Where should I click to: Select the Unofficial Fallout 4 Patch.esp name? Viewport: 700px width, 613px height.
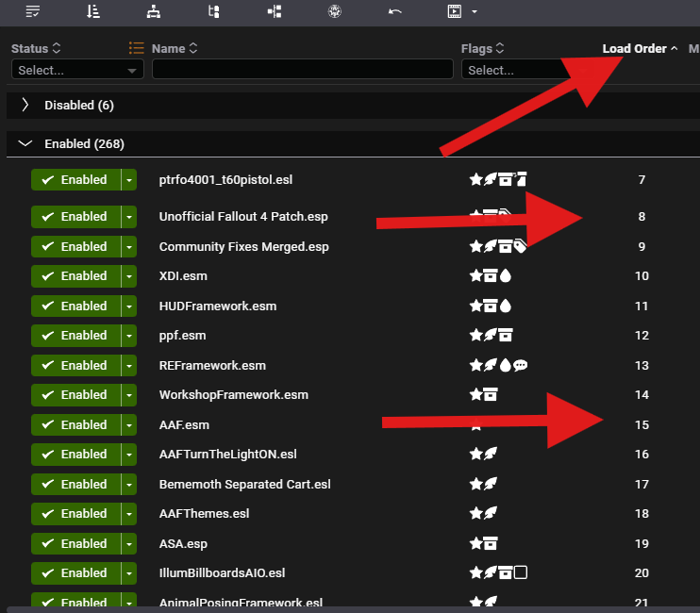point(243,217)
